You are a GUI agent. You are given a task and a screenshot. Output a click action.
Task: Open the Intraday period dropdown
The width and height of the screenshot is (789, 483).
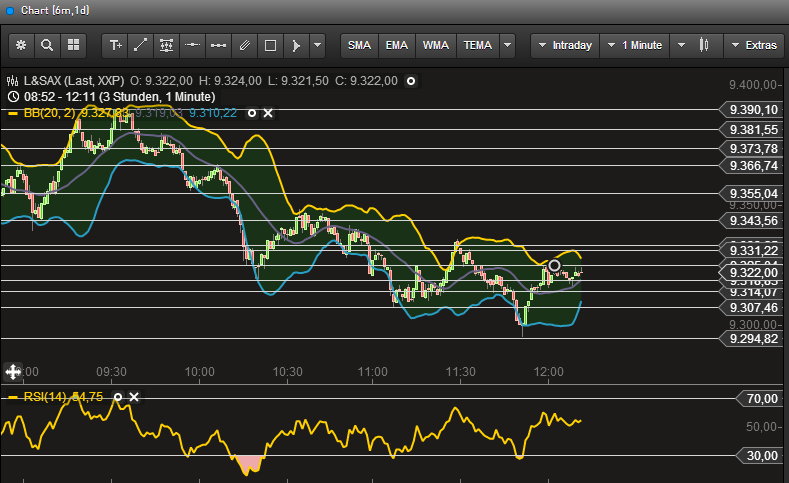(564, 45)
